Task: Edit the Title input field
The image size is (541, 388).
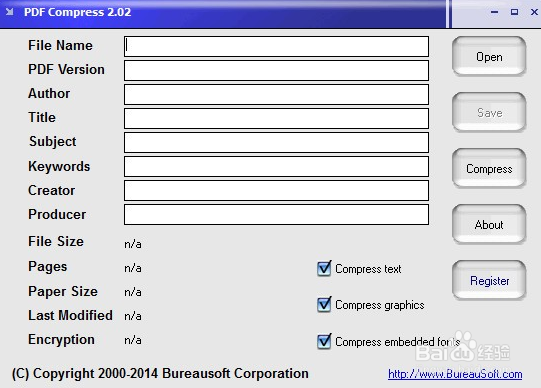Action: coord(276,118)
